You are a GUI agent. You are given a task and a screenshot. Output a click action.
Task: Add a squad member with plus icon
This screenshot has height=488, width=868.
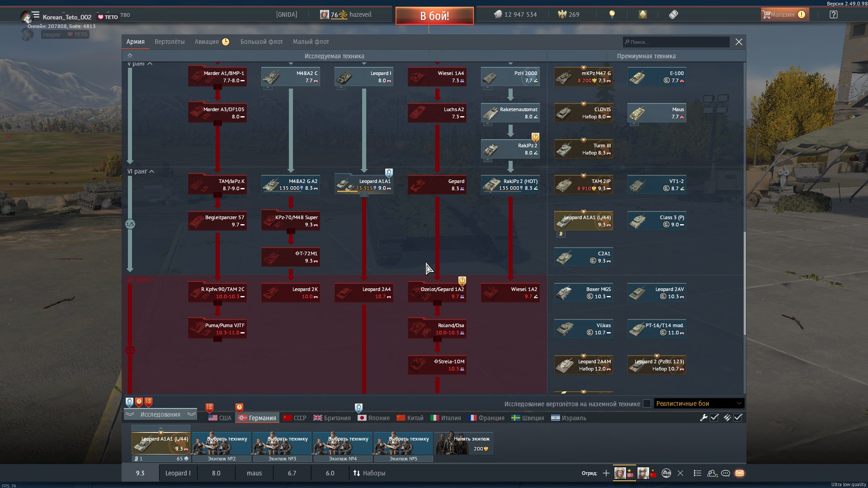(606, 473)
